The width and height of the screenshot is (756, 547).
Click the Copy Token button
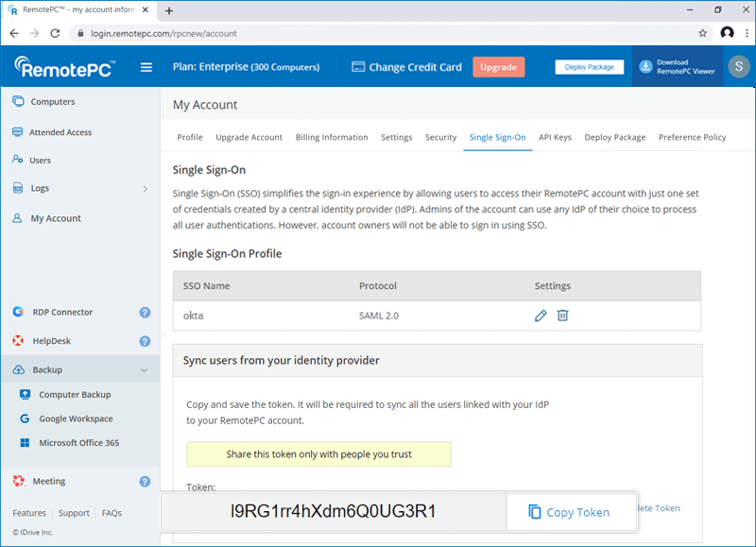point(567,512)
